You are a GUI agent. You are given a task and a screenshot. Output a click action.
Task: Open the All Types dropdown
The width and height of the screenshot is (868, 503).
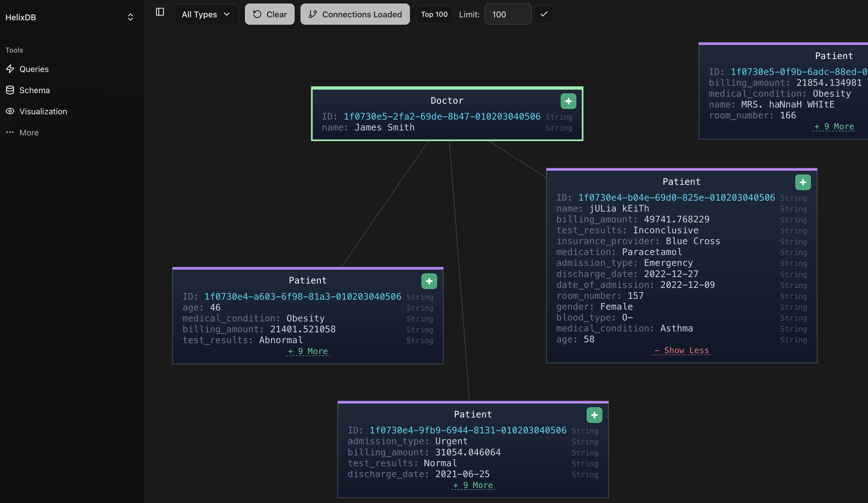[206, 14]
